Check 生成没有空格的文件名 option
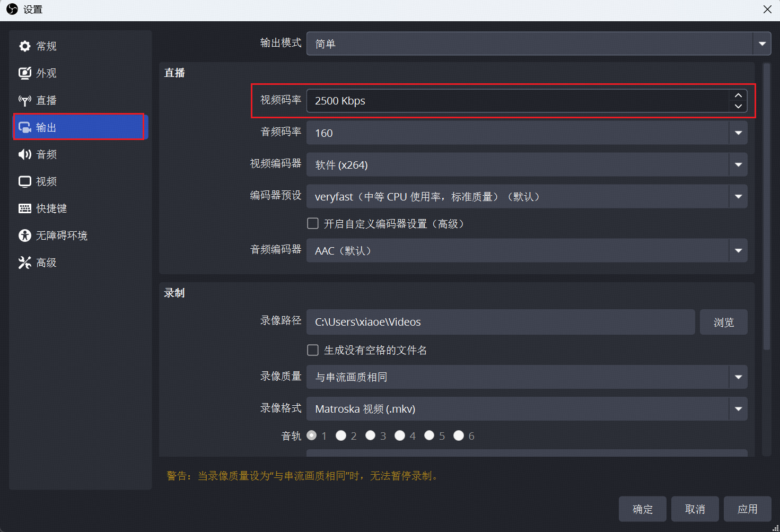Screen dimensions: 780x532 (313, 350)
